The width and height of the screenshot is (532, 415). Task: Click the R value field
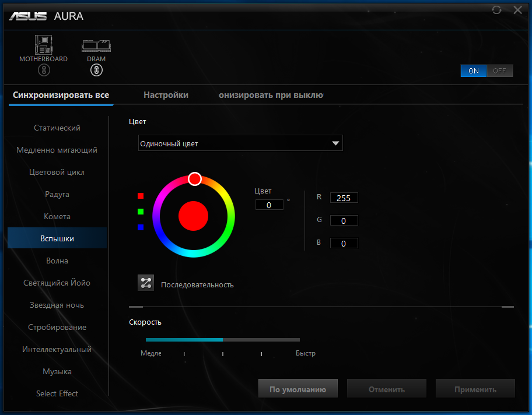click(344, 198)
